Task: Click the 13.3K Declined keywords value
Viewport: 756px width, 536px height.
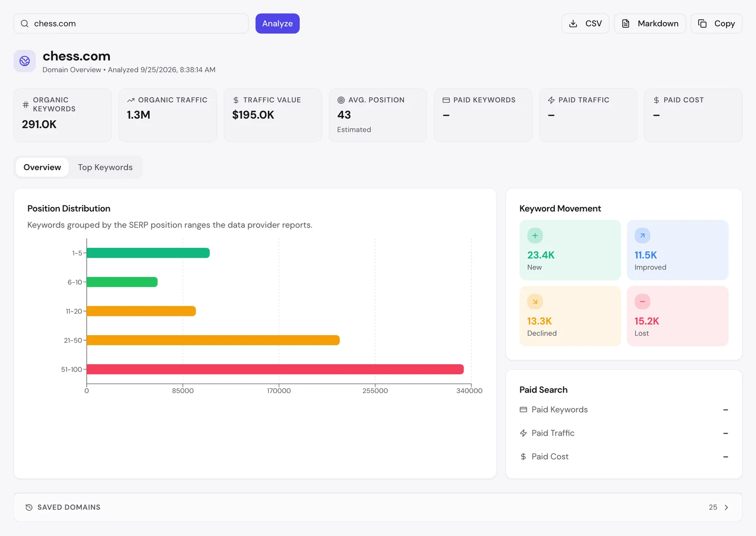Action: pos(540,321)
